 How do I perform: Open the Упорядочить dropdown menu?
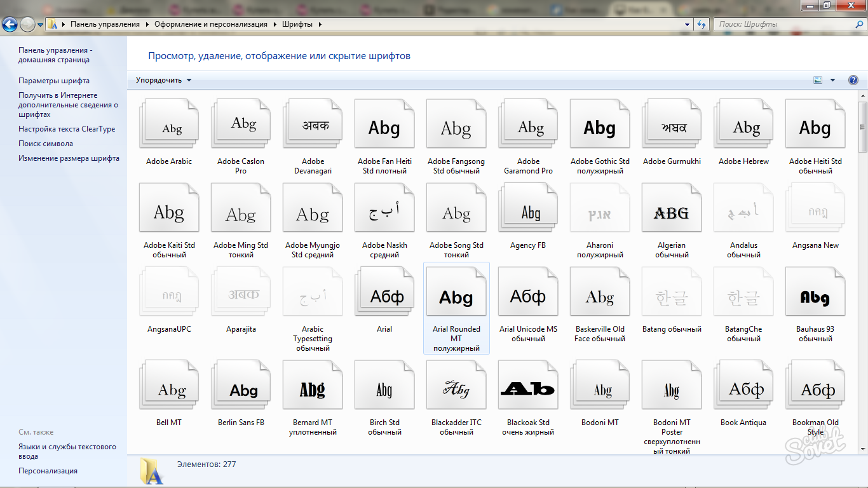click(x=163, y=80)
